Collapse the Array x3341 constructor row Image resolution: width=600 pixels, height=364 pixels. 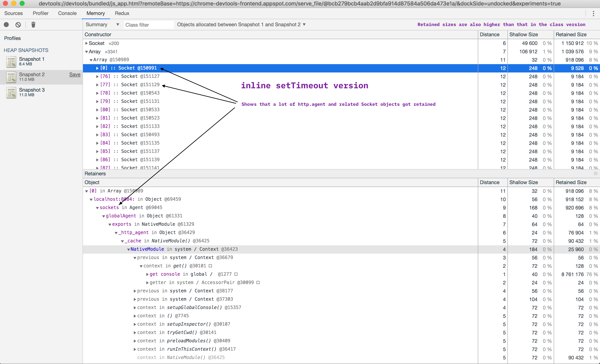click(x=86, y=52)
